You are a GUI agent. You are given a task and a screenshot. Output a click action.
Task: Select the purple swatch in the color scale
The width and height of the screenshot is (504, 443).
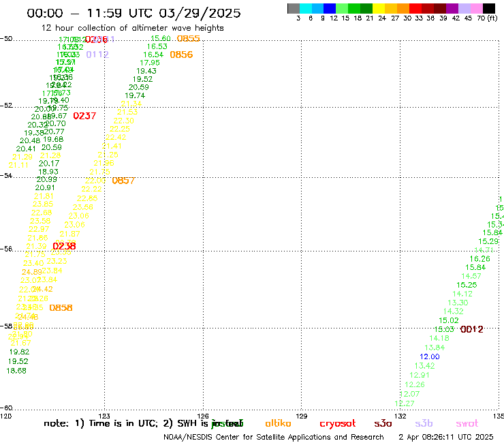click(452, 8)
